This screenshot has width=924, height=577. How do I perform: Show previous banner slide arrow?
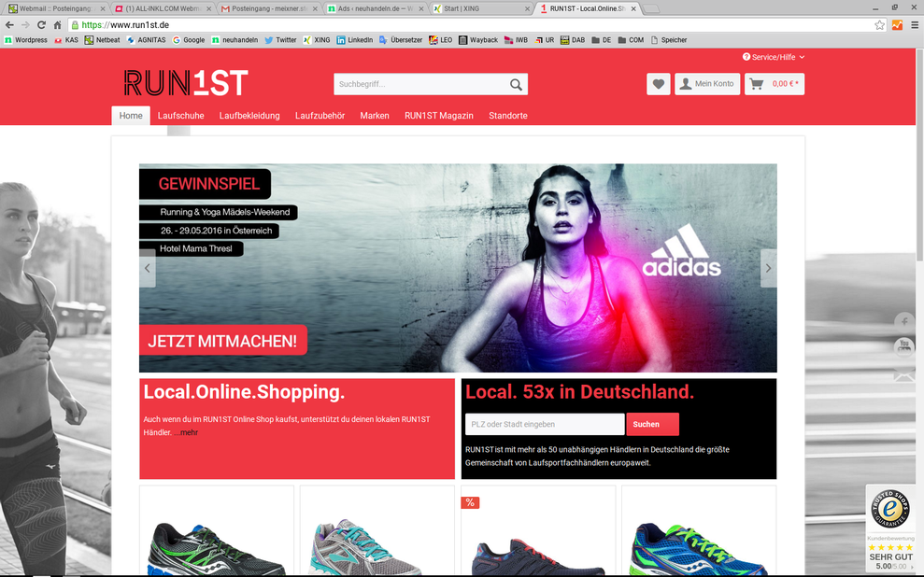pyautogui.click(x=148, y=268)
